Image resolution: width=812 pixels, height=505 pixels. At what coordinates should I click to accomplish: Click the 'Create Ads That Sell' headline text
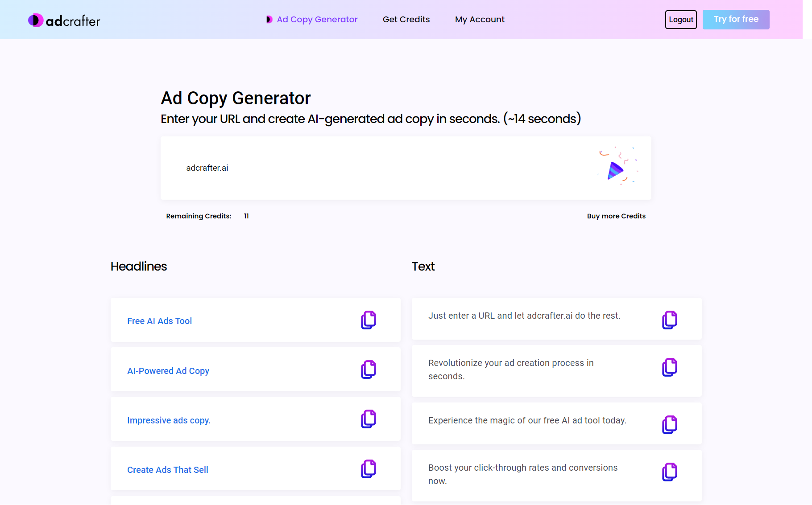[167, 470]
